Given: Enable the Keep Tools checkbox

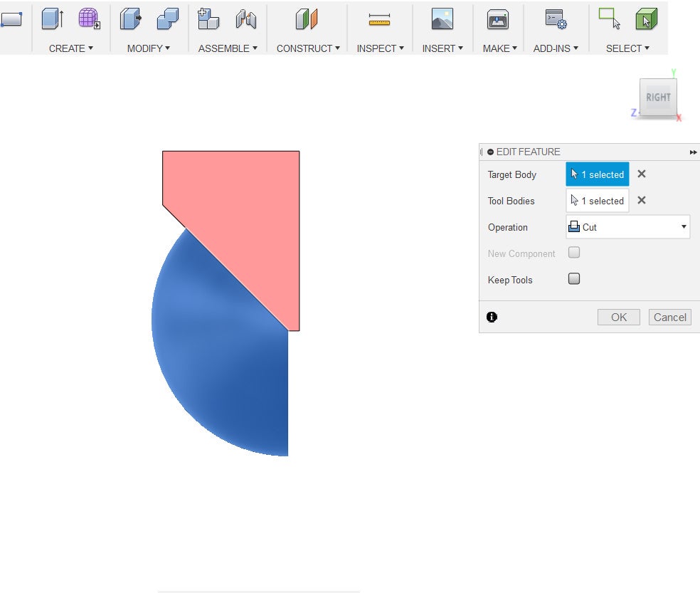Looking at the screenshot, I should pyautogui.click(x=574, y=279).
